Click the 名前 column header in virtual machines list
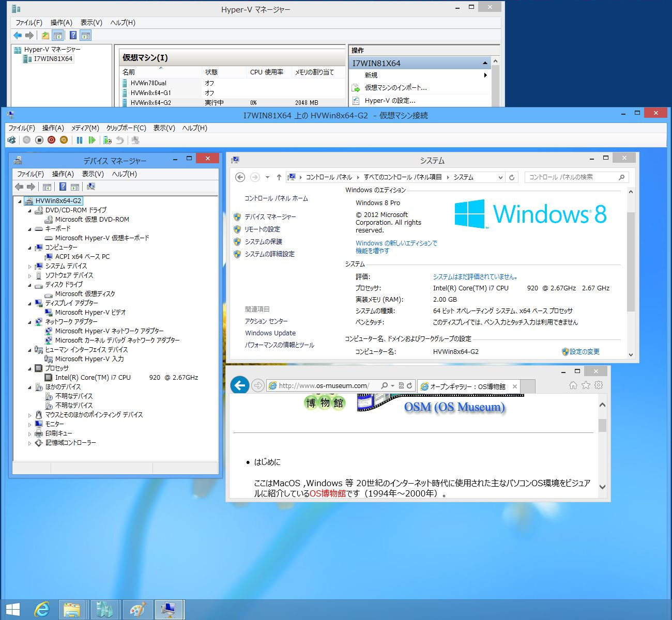The image size is (672, 620). tap(160, 72)
